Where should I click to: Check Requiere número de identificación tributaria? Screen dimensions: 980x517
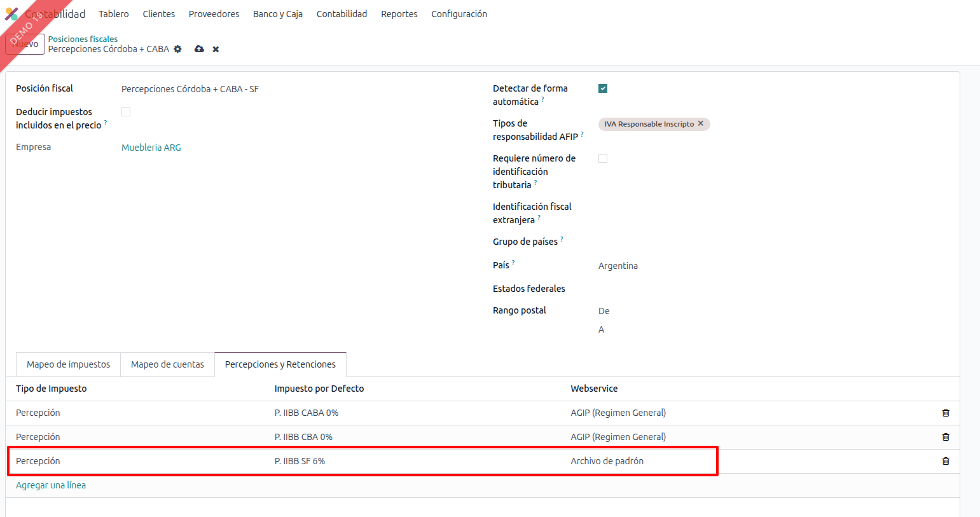coord(603,158)
